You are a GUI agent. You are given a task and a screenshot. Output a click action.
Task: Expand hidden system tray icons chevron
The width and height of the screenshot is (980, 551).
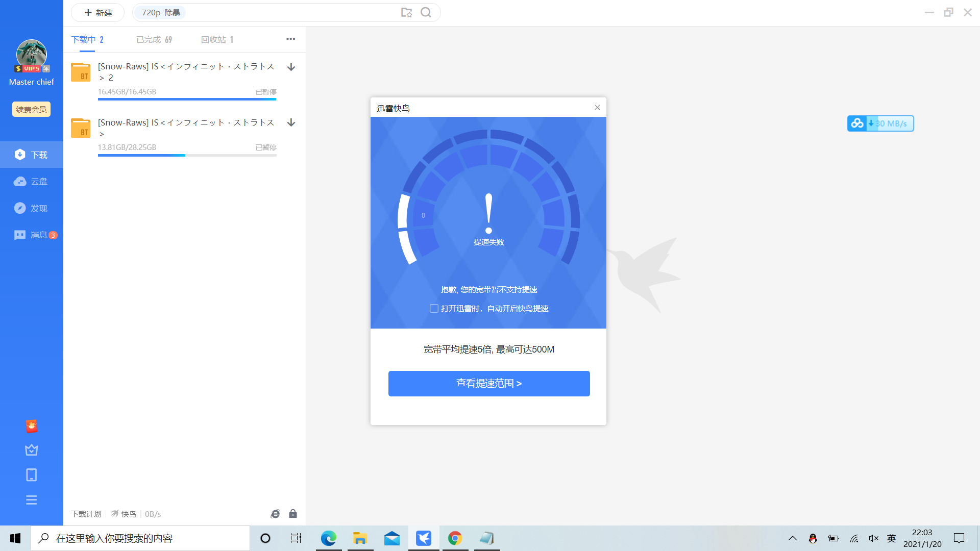coord(793,538)
